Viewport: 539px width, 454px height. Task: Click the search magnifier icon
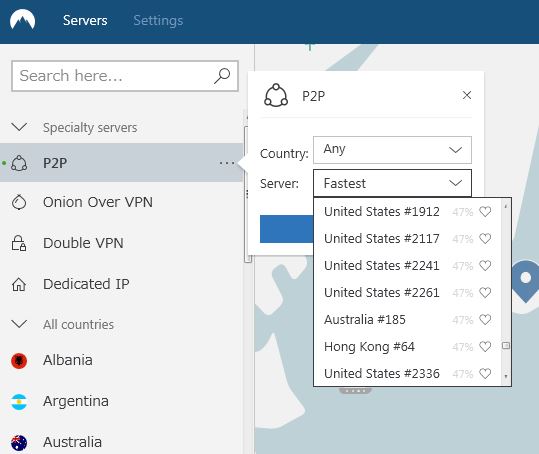point(222,76)
